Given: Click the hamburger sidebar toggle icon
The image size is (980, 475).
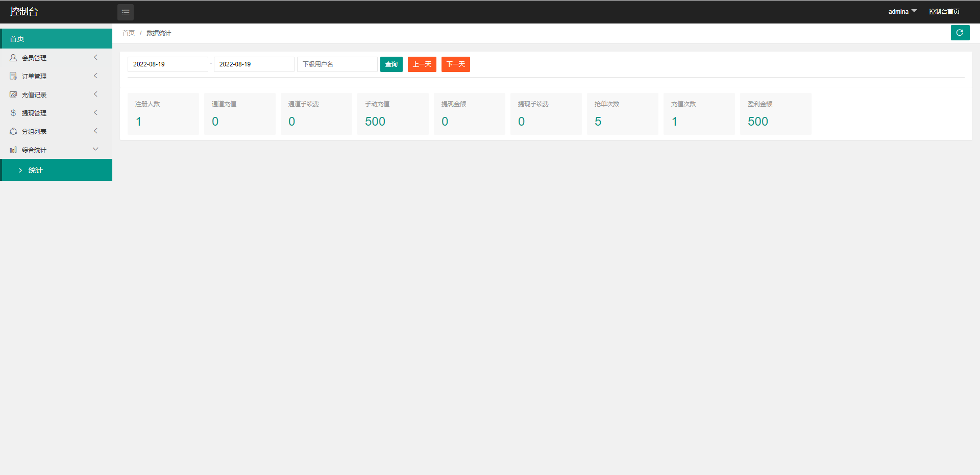Looking at the screenshot, I should tap(126, 12).
